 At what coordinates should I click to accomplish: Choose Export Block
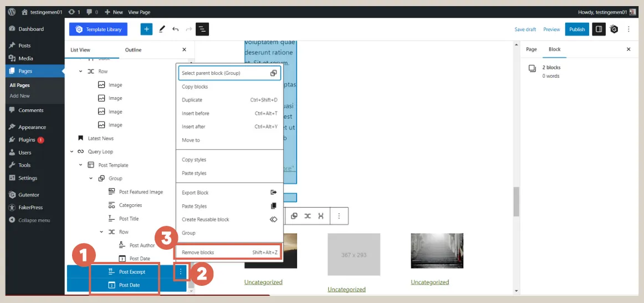[229, 193]
